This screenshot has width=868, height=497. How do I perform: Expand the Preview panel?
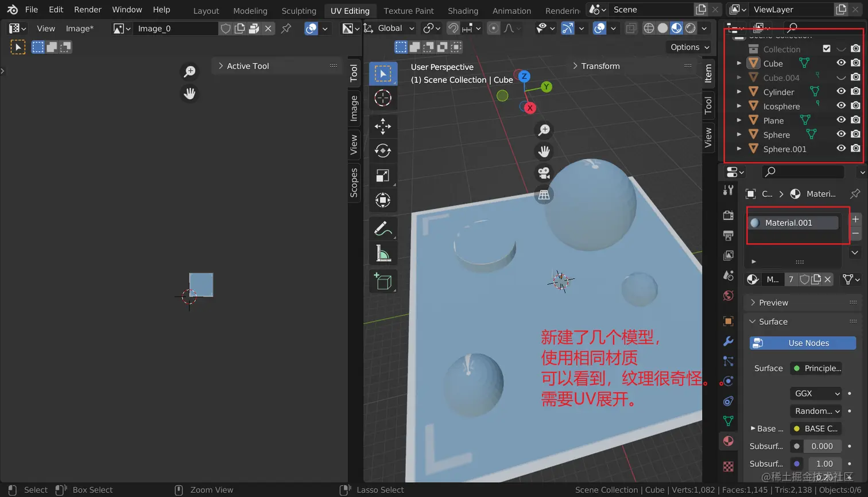click(803, 302)
